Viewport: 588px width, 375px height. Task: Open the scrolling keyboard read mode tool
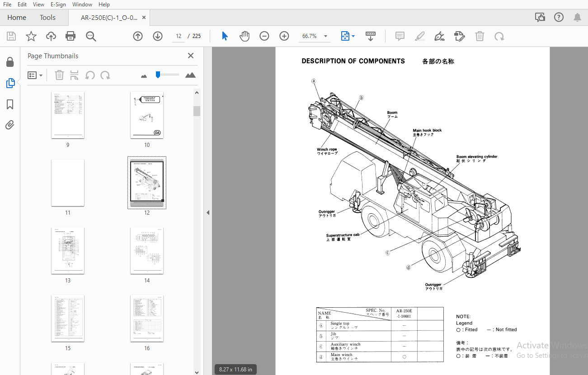point(371,36)
